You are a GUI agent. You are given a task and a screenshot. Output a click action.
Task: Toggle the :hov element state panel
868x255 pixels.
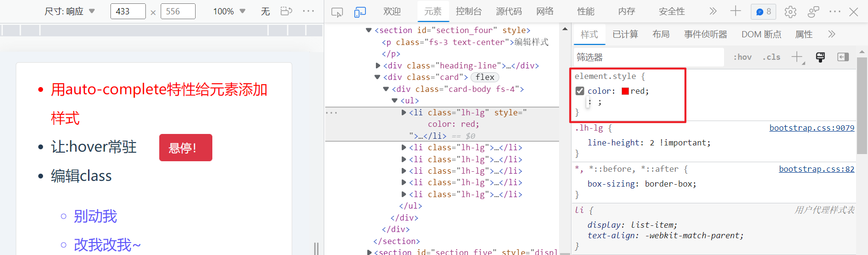(x=742, y=57)
